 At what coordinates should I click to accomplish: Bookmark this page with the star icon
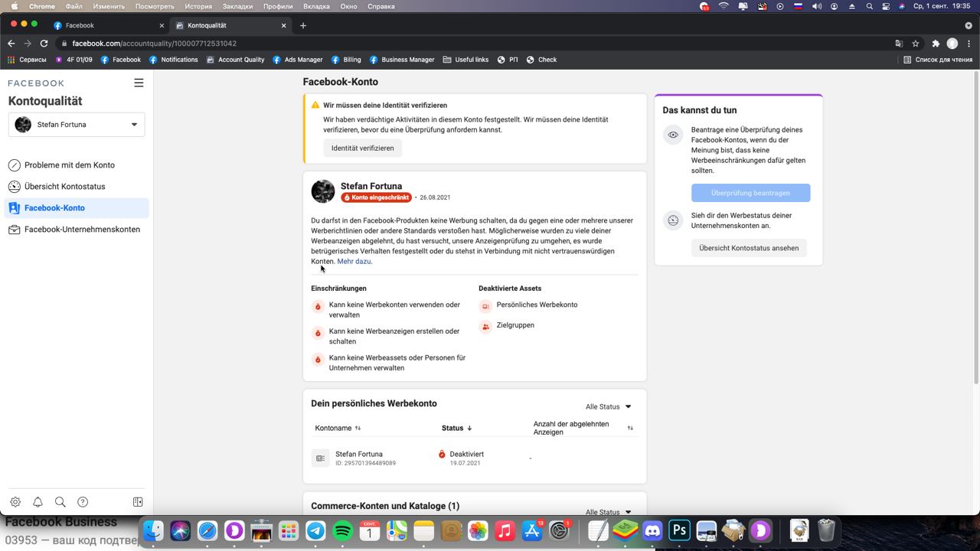915,44
